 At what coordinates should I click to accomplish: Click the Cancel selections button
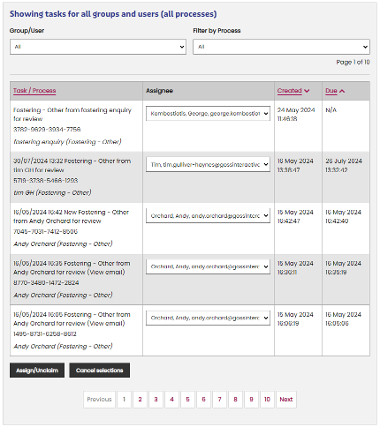pyautogui.click(x=99, y=370)
